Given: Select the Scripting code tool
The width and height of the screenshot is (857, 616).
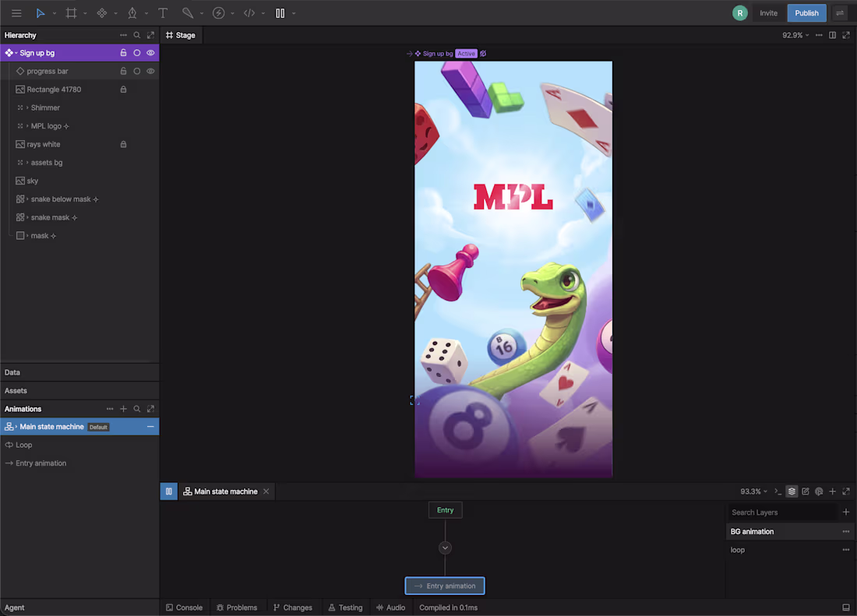Looking at the screenshot, I should coord(249,13).
